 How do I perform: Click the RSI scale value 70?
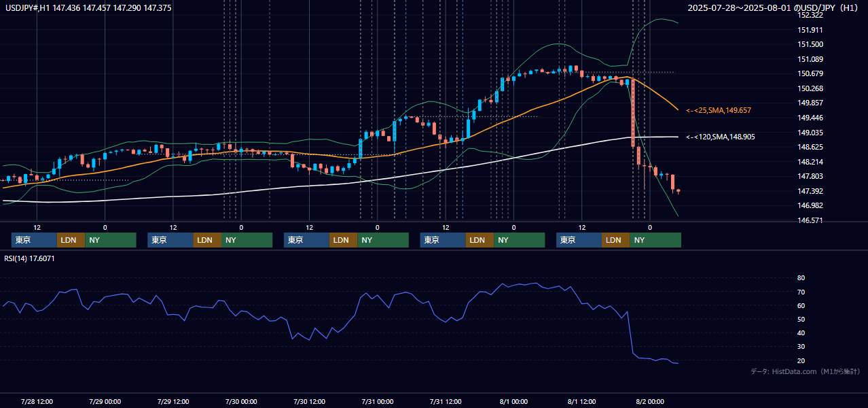click(x=801, y=292)
